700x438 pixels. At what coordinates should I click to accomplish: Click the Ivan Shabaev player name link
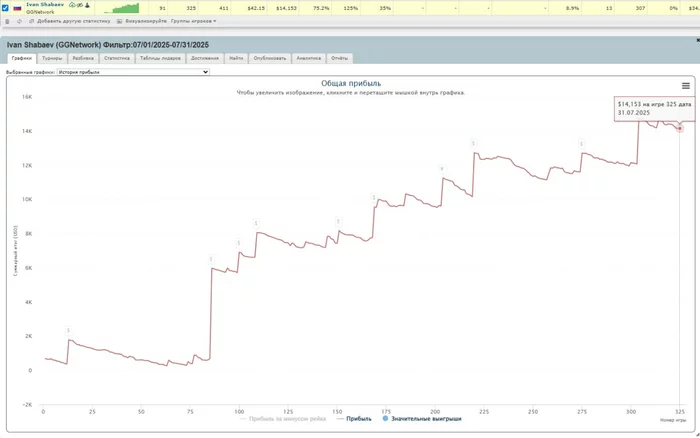pos(45,4)
